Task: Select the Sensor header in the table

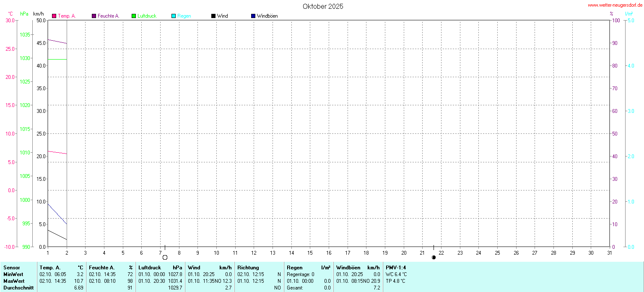Action: (x=11, y=267)
